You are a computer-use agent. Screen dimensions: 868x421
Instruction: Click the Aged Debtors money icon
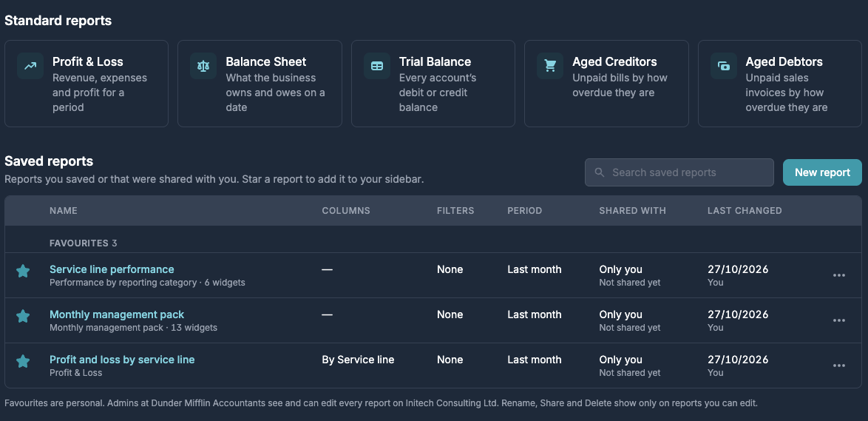724,66
